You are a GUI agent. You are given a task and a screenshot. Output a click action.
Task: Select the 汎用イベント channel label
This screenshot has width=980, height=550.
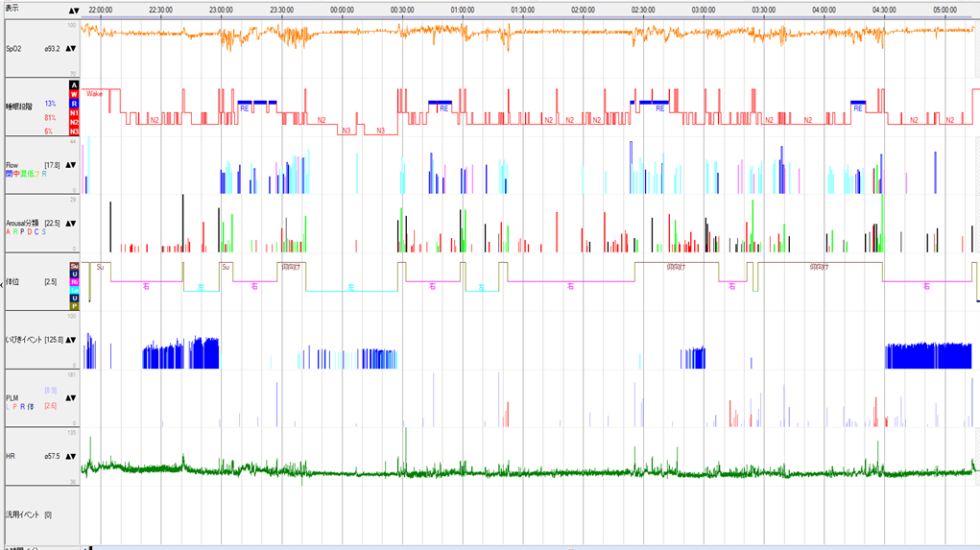pos(23,514)
